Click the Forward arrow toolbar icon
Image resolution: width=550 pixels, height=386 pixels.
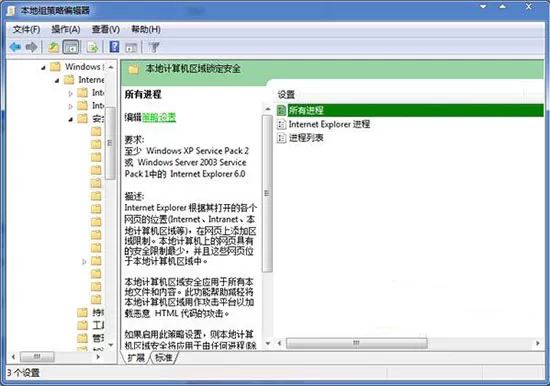[32, 47]
